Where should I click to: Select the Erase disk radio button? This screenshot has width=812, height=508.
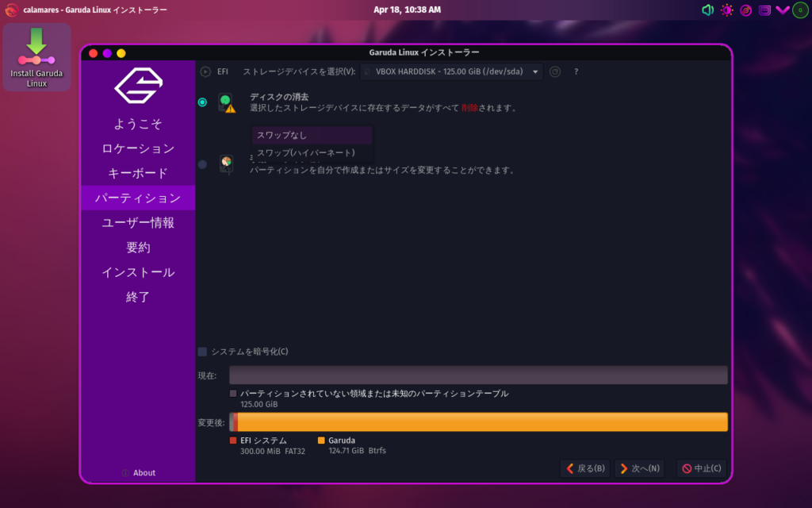coord(202,102)
